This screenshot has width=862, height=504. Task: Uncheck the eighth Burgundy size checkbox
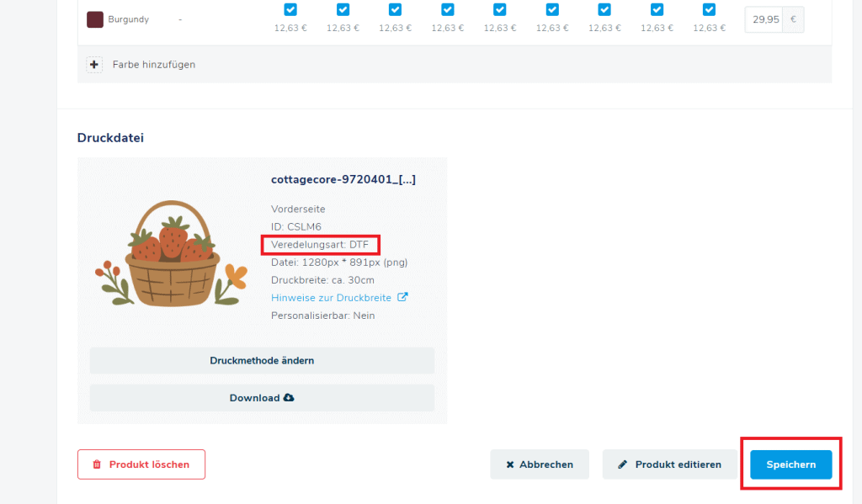pos(657,9)
